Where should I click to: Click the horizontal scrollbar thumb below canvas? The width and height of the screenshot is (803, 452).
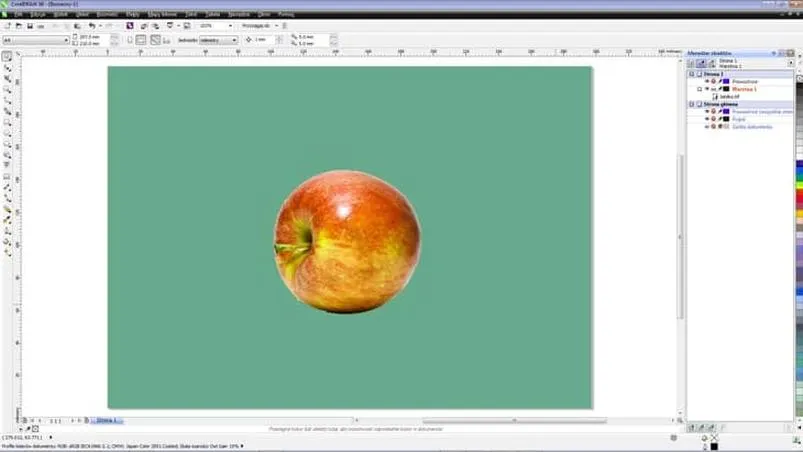pos(514,420)
